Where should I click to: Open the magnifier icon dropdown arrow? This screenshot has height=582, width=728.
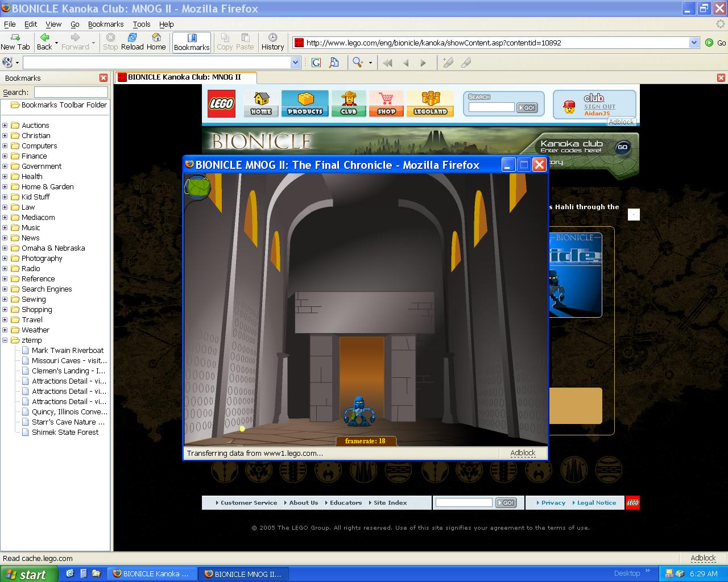point(370,63)
